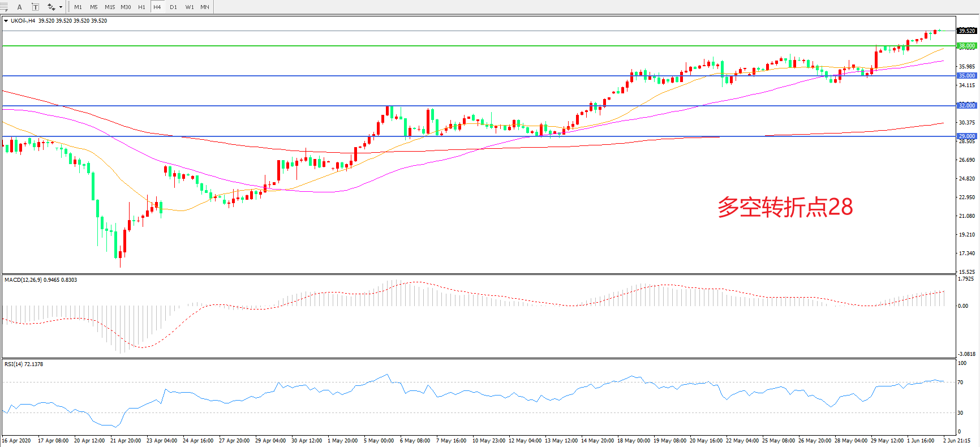Select the Text Label tool
Image resolution: width=980 pixels, height=447 pixels.
[x=35, y=7]
